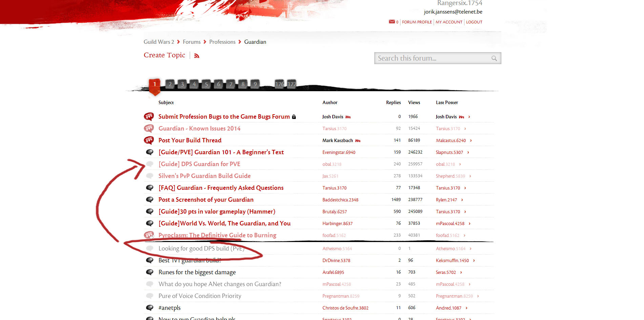Go to last page 177

292,84
